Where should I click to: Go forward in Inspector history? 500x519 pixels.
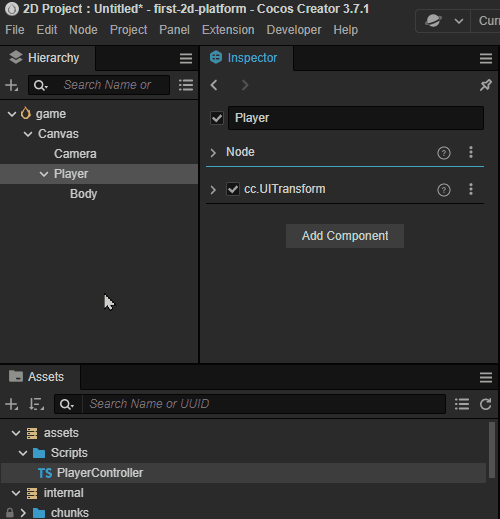[x=245, y=85]
